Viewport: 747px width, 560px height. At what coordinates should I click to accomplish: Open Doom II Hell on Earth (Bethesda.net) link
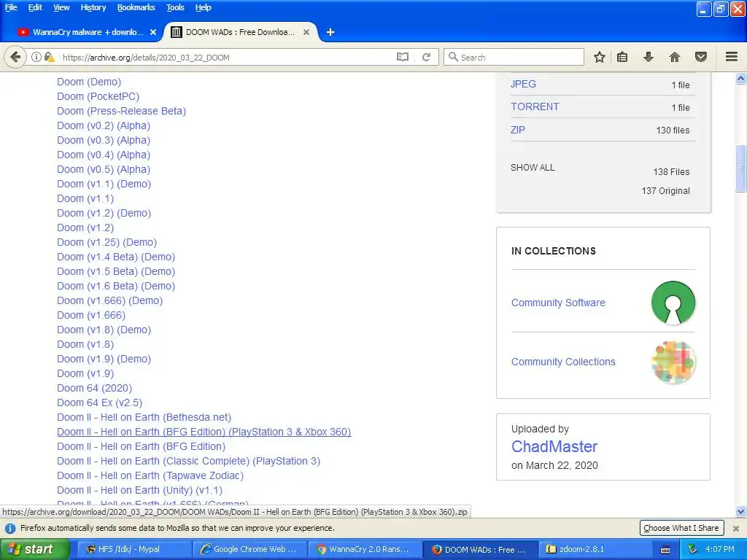144,418
